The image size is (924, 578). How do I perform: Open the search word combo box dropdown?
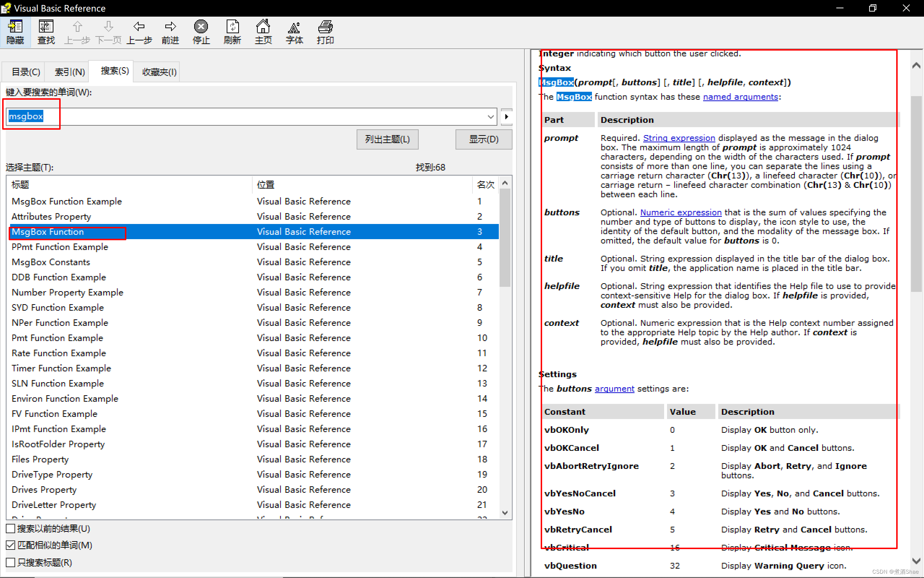click(491, 117)
